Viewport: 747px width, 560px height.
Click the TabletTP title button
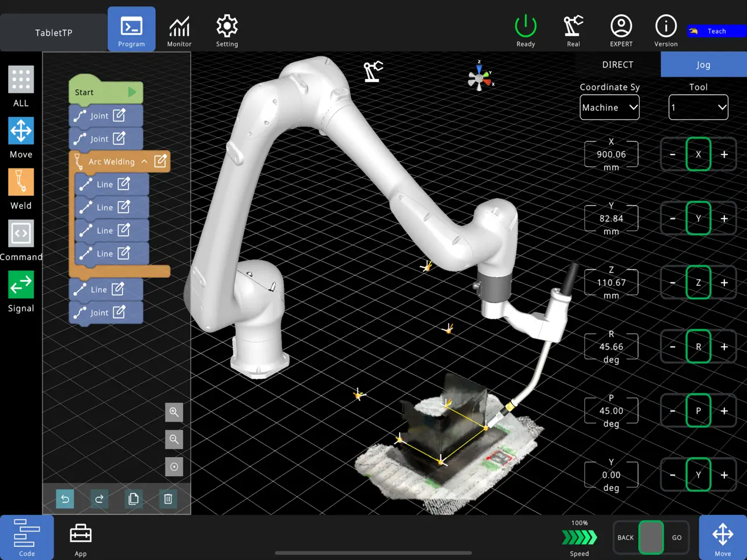click(53, 33)
